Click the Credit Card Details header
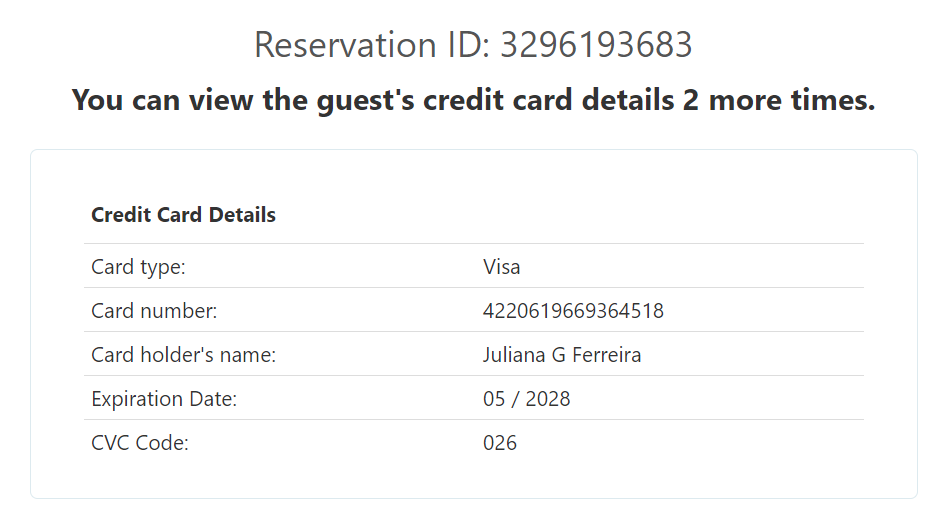The height and width of the screenshot is (520, 945). 183,215
